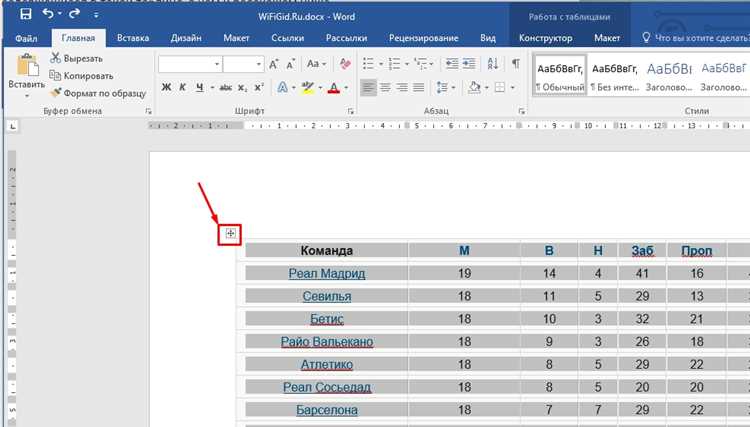Center the text alignment
750x427 pixels.
pyautogui.click(x=385, y=88)
